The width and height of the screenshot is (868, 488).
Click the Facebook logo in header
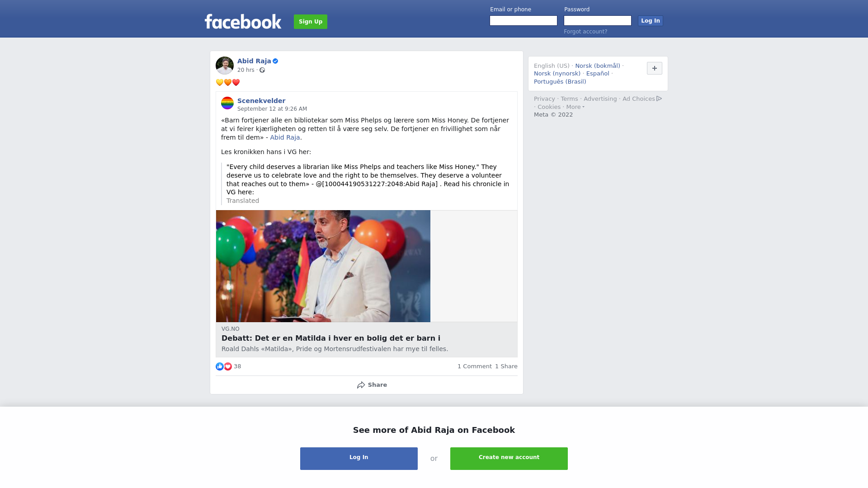click(x=243, y=21)
